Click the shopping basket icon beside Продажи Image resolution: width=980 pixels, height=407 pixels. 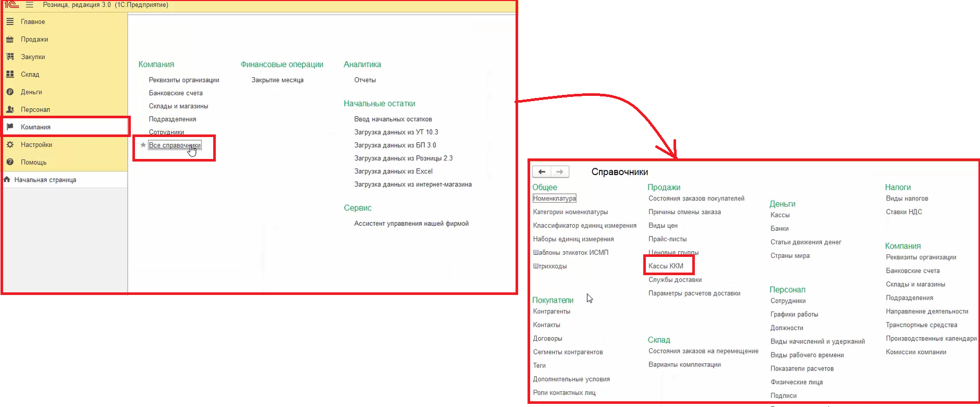click(x=10, y=39)
